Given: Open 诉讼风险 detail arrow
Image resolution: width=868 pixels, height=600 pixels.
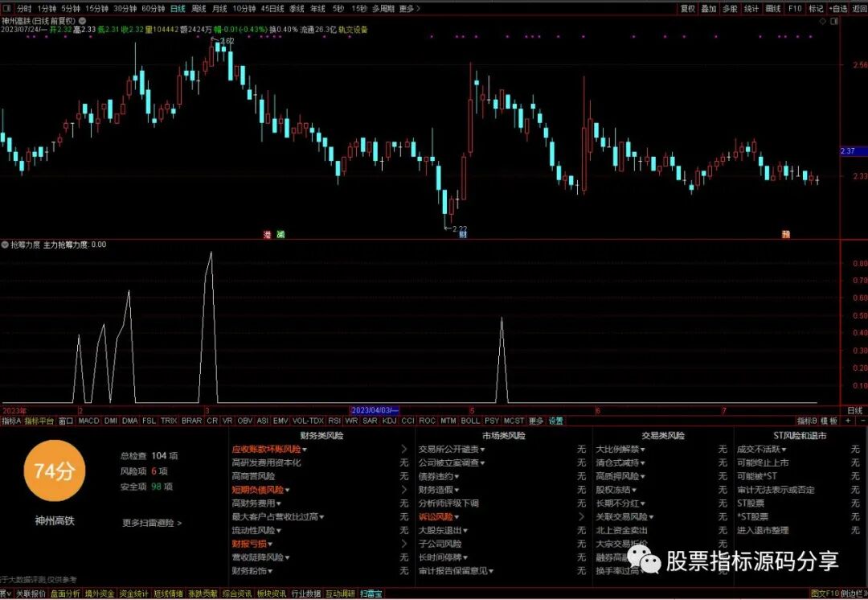Looking at the screenshot, I should (x=581, y=517).
